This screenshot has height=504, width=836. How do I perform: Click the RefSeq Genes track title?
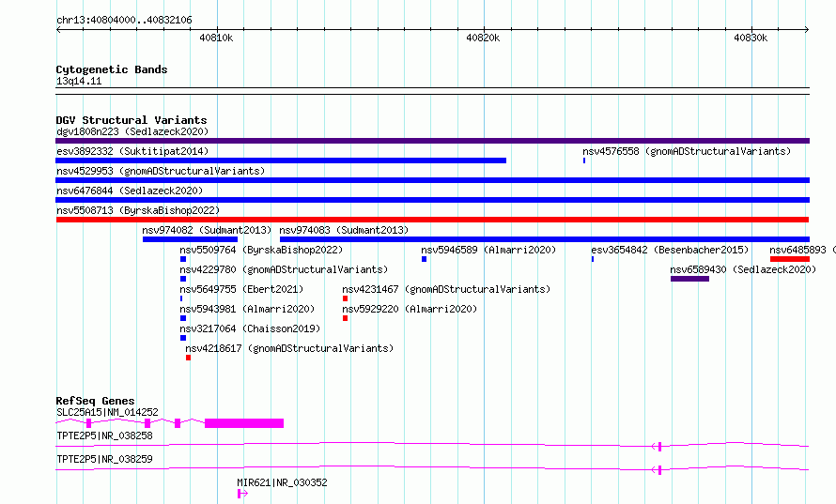(x=95, y=401)
